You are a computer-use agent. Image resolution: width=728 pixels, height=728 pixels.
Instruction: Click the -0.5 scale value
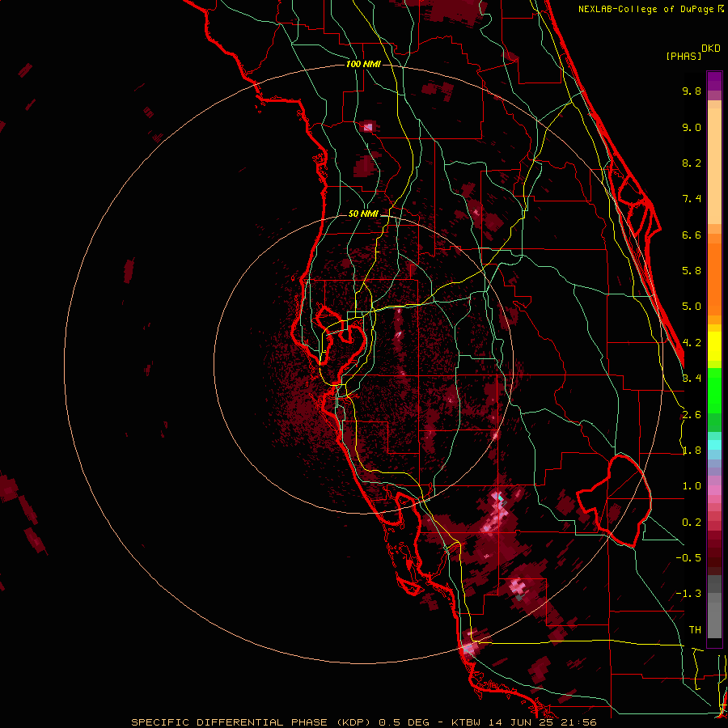pyautogui.click(x=688, y=557)
